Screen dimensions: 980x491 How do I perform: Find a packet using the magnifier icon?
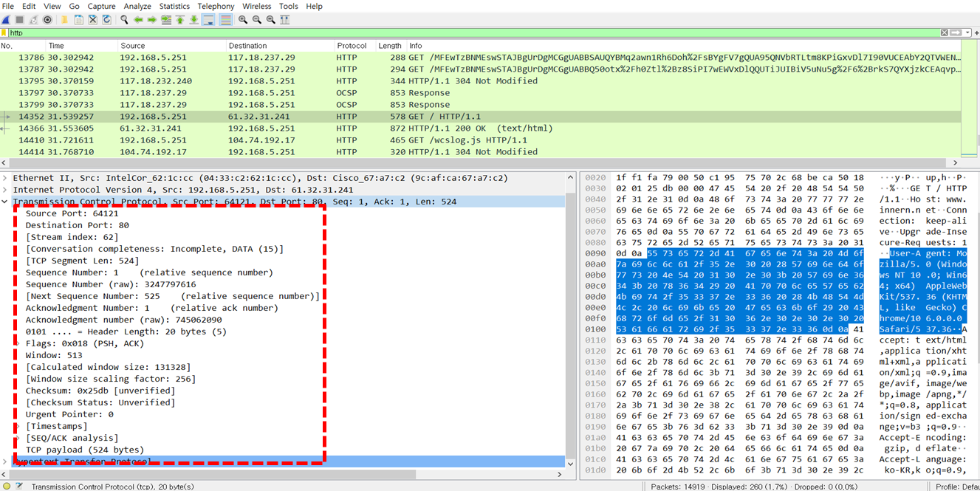tap(124, 20)
